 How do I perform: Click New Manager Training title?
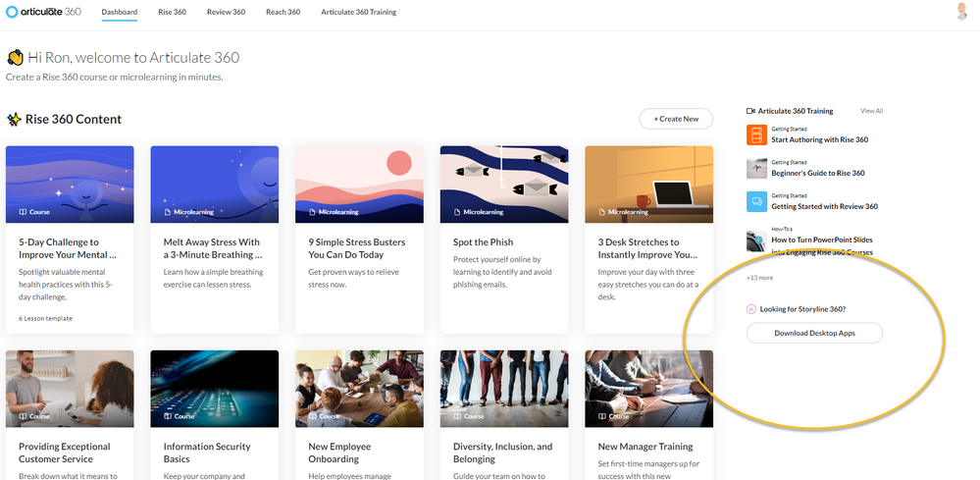tap(645, 447)
